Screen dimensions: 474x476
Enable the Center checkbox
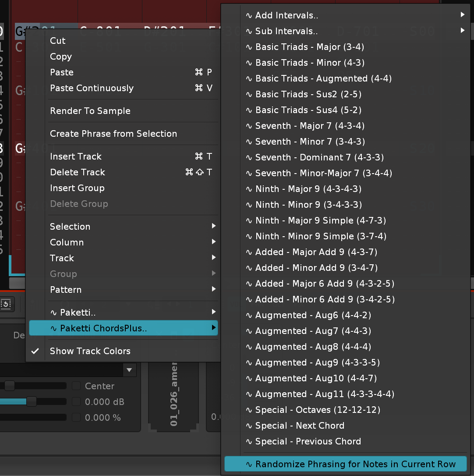pyautogui.click(x=76, y=386)
